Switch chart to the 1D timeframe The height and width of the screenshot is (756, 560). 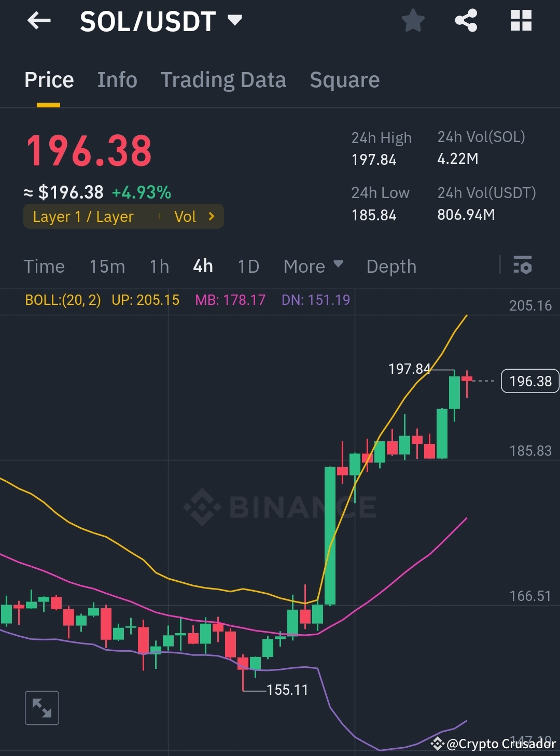coord(248,266)
